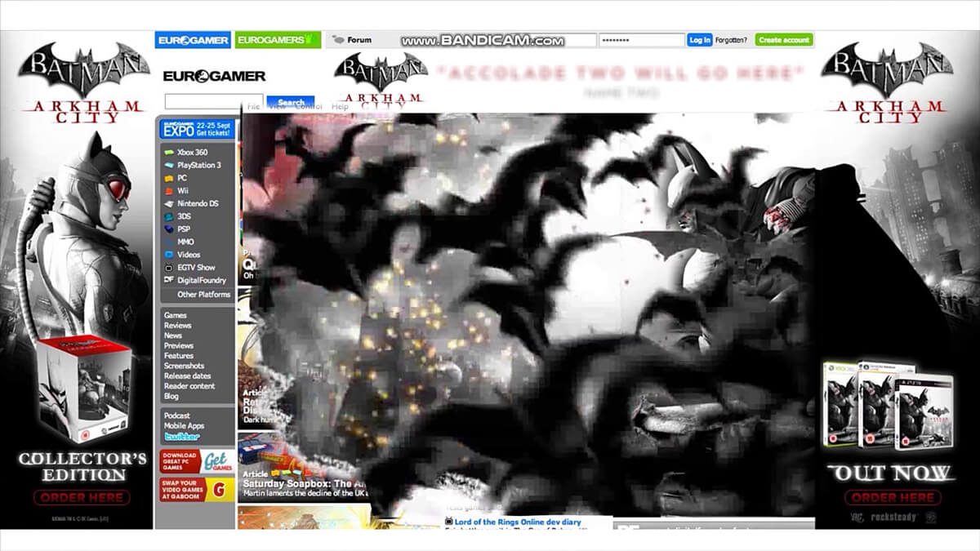Open DigitalFoundry via its DF icon
980x551 pixels.
click(x=168, y=281)
